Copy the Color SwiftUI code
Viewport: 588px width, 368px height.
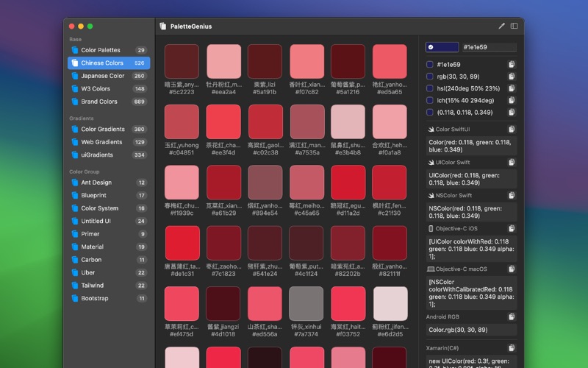[512, 130]
